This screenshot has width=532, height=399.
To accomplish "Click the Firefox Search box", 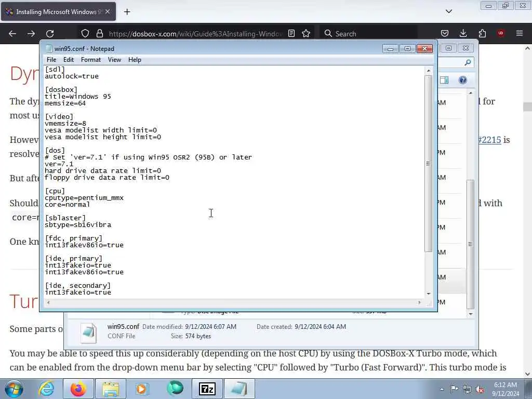I will [368, 34].
